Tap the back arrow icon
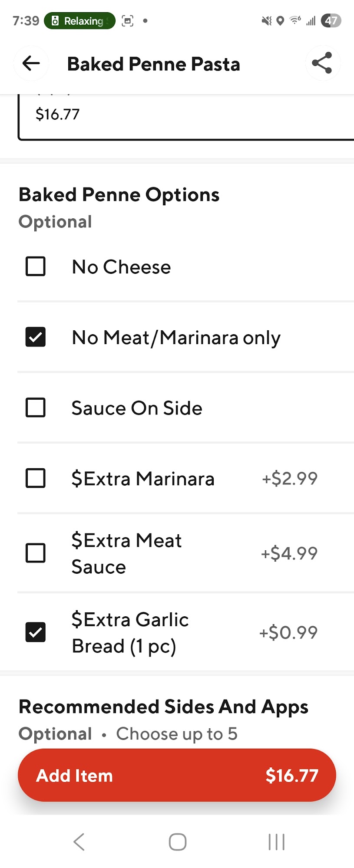354x868 pixels. pyautogui.click(x=31, y=63)
